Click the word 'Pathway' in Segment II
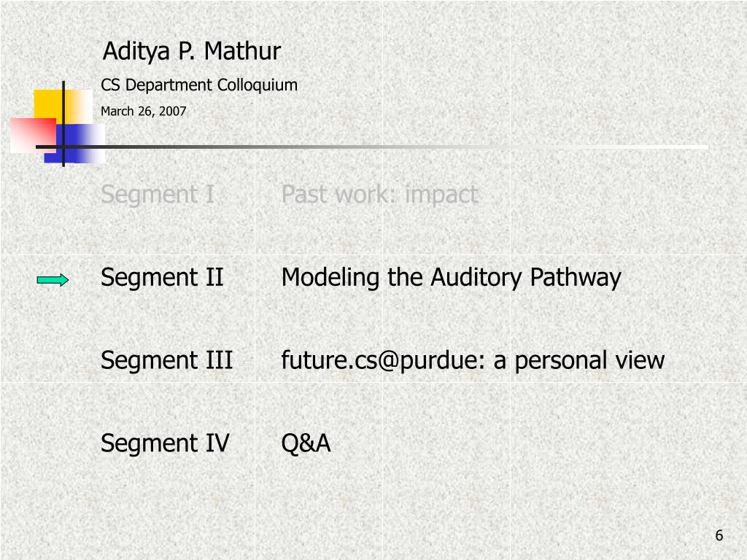Screen dimensions: 747x560 (576, 277)
